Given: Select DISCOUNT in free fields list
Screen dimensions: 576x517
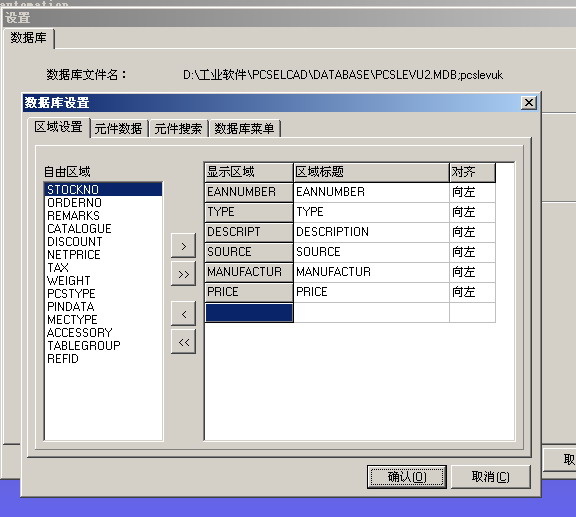Looking at the screenshot, I should click(103, 241).
